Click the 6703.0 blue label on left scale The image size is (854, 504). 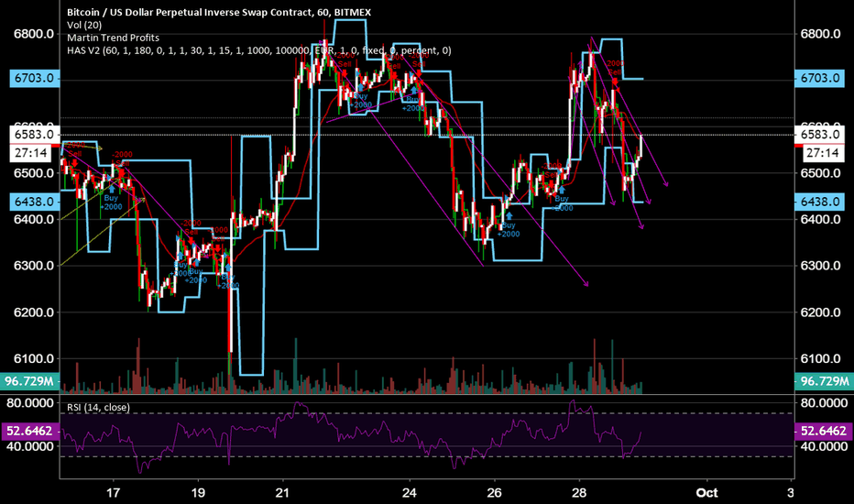click(34, 79)
